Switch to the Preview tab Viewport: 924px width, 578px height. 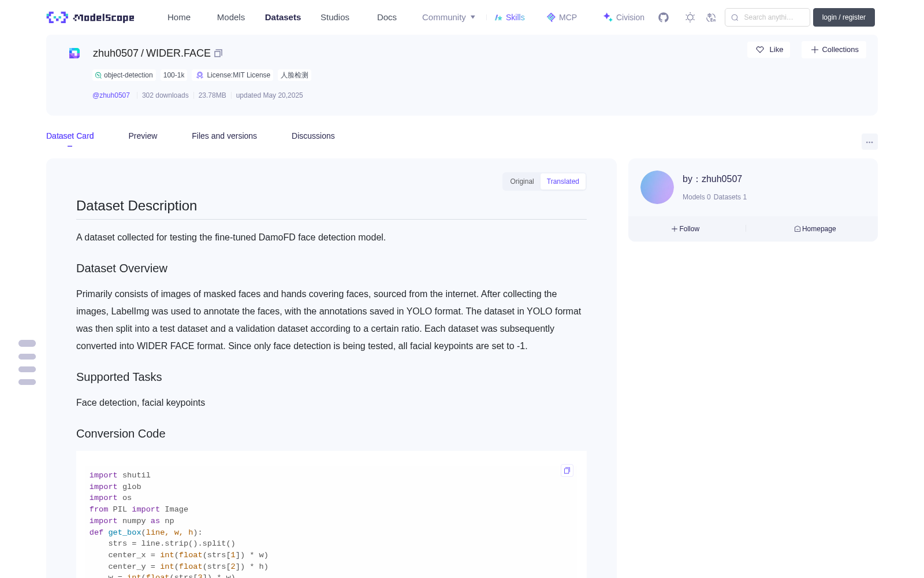tap(143, 136)
